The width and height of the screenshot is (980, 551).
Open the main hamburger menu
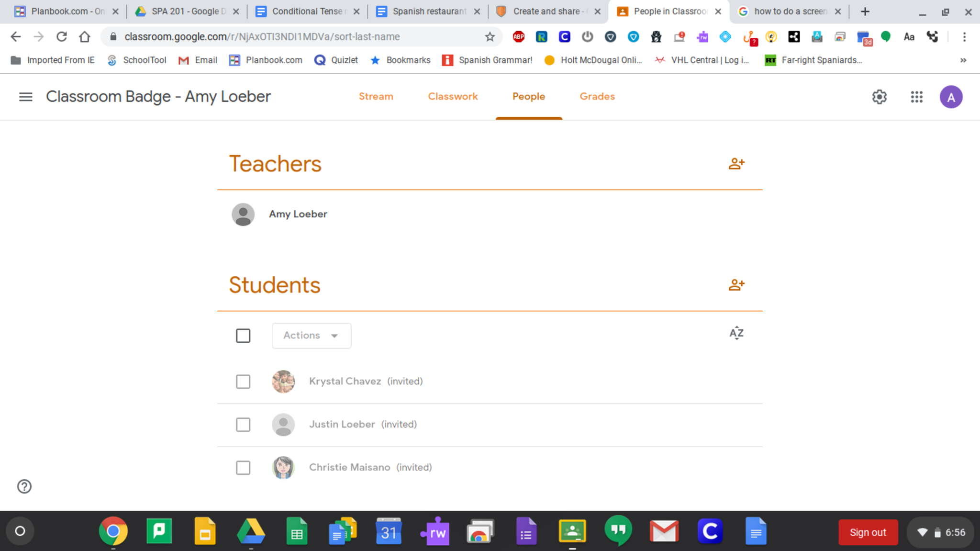click(26, 97)
